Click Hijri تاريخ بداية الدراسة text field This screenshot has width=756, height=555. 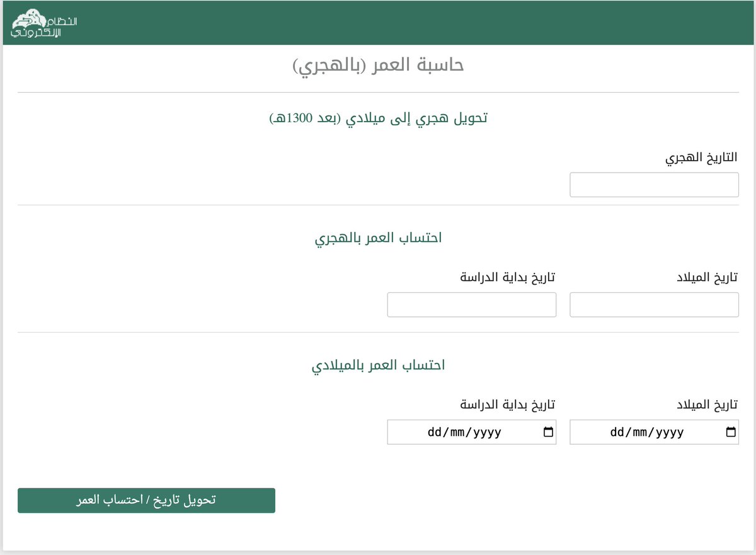point(471,305)
